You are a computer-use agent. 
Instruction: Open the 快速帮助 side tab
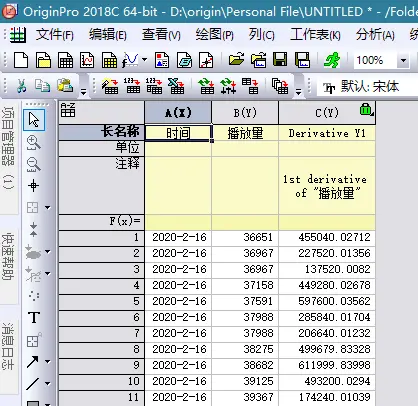coord(8,257)
